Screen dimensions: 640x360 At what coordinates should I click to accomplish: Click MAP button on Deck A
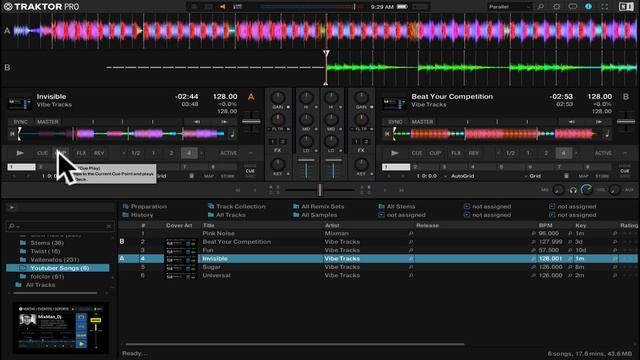click(x=209, y=176)
